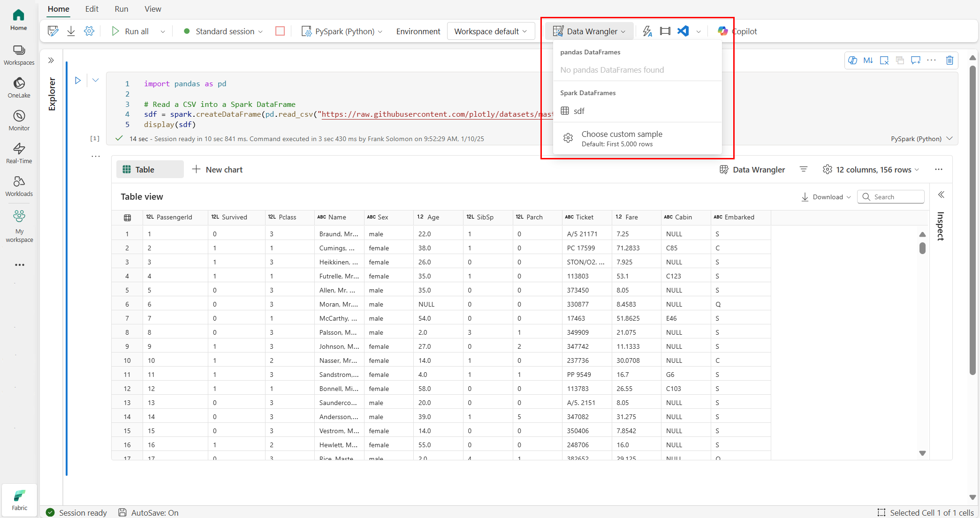The width and height of the screenshot is (980, 518).
Task: Delete the current notebook cell
Action: point(950,60)
